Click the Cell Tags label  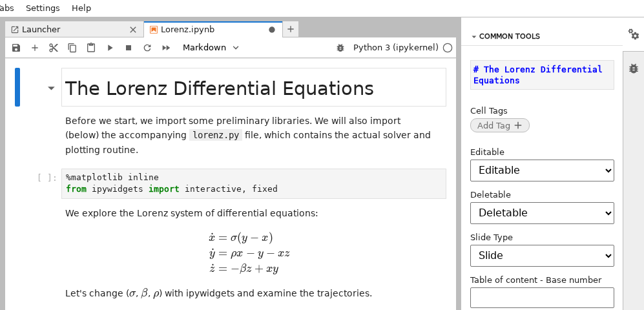point(488,111)
